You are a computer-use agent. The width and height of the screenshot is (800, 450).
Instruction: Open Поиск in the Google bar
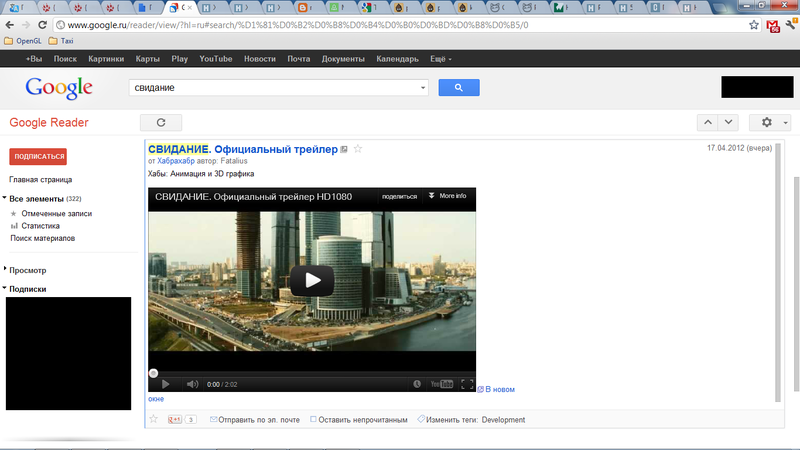65,59
